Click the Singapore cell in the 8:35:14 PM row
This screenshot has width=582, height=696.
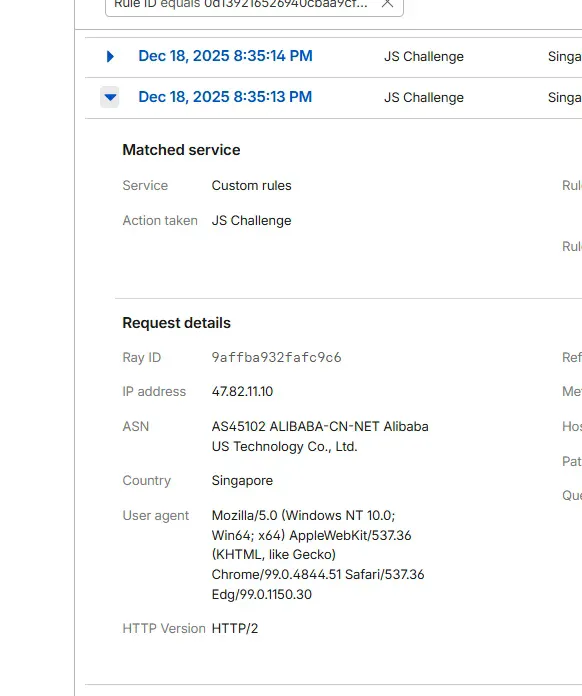coord(565,56)
